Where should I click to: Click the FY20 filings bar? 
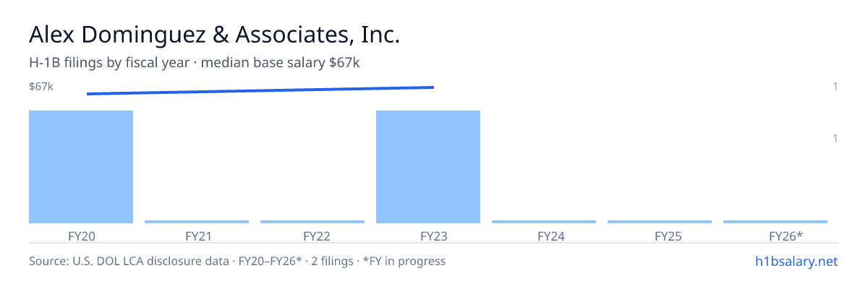[81, 167]
